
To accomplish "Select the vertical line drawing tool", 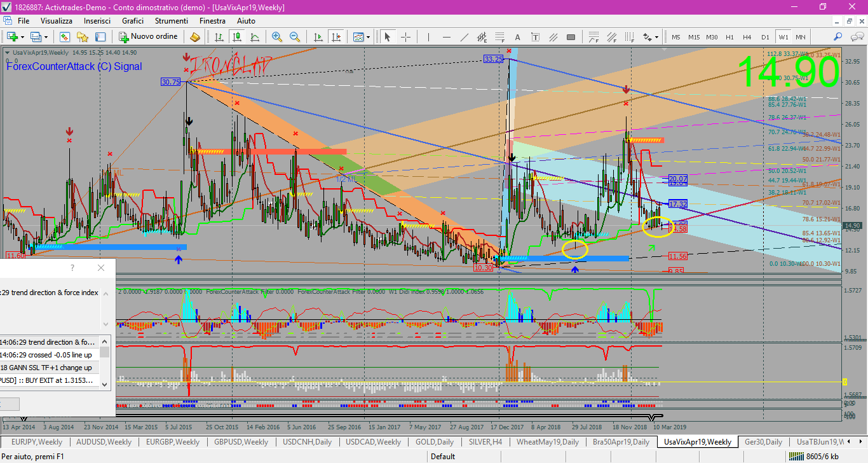I will (x=429, y=37).
